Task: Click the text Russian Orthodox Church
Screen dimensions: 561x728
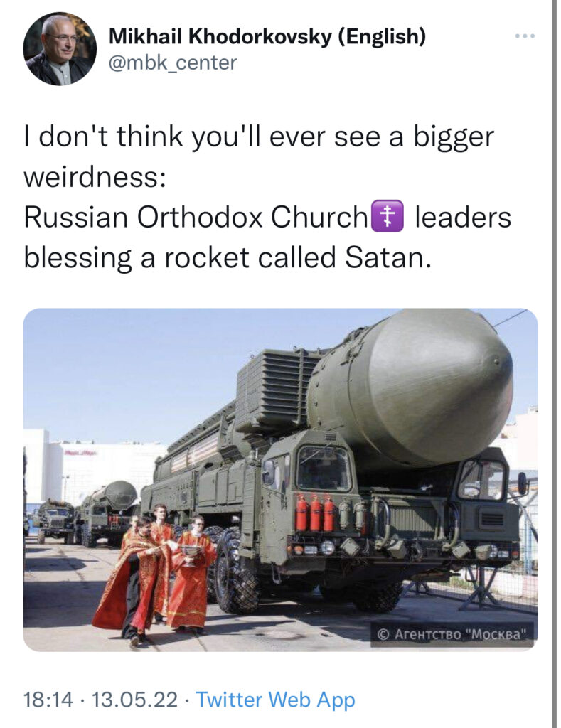Action: tap(196, 217)
